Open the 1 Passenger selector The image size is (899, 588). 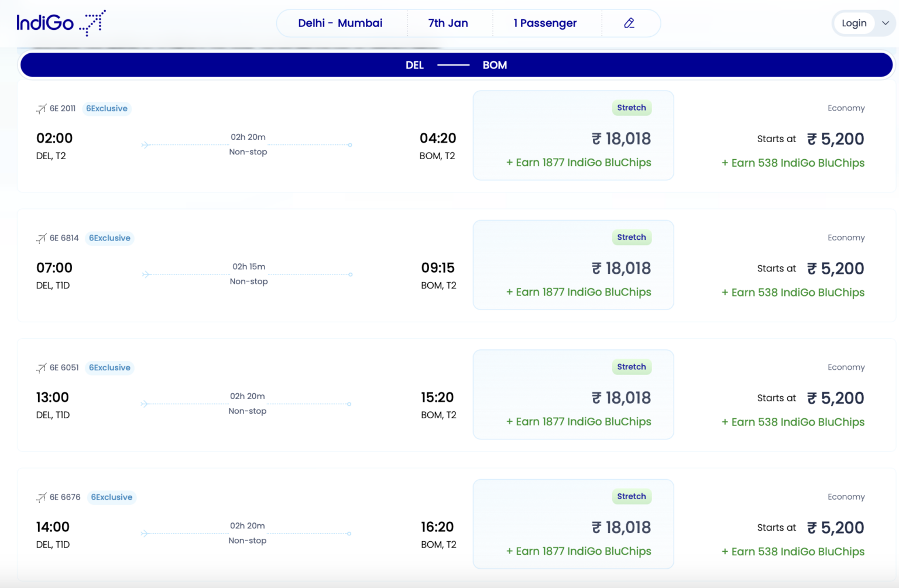tap(545, 23)
